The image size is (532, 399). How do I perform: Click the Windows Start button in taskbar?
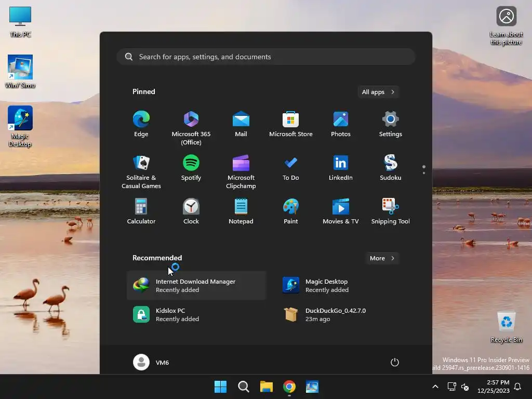point(220,387)
